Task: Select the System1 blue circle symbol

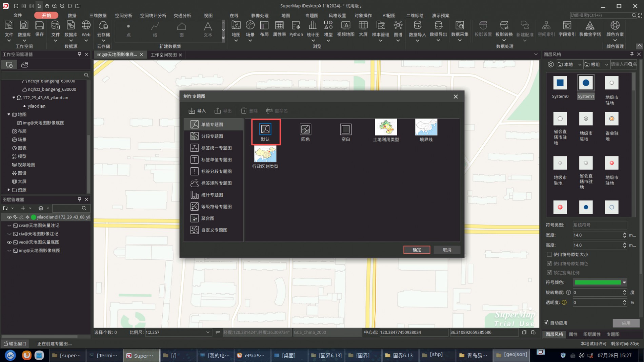Action: click(x=586, y=83)
